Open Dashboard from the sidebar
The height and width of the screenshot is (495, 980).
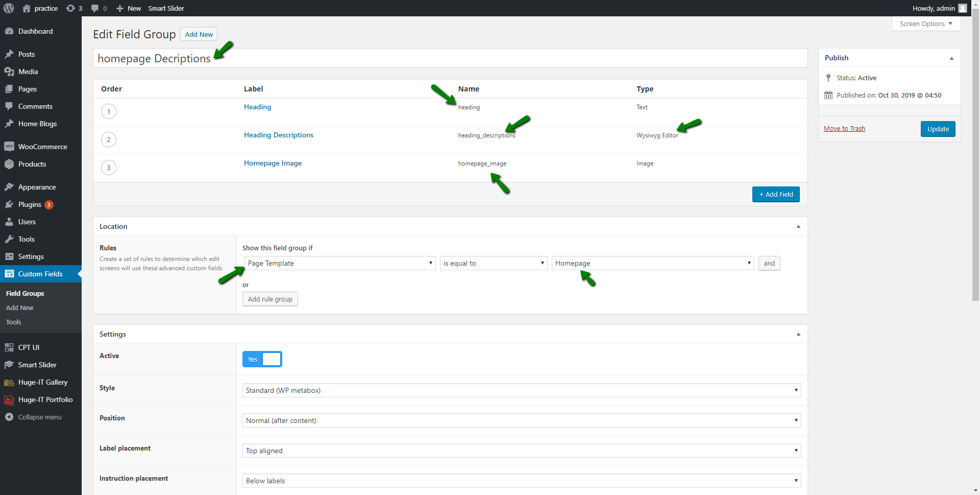pos(35,31)
